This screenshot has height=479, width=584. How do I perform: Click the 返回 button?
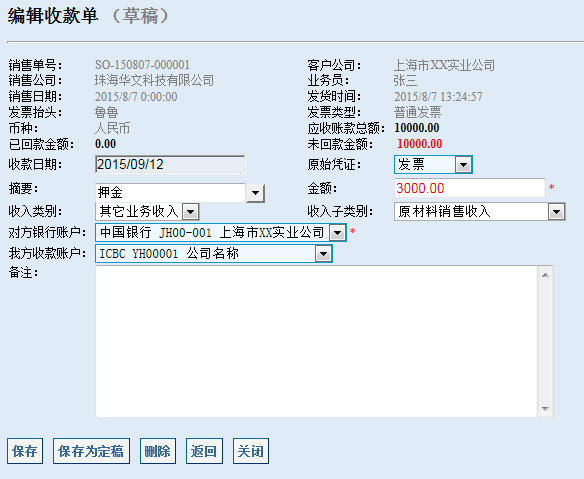[204, 451]
